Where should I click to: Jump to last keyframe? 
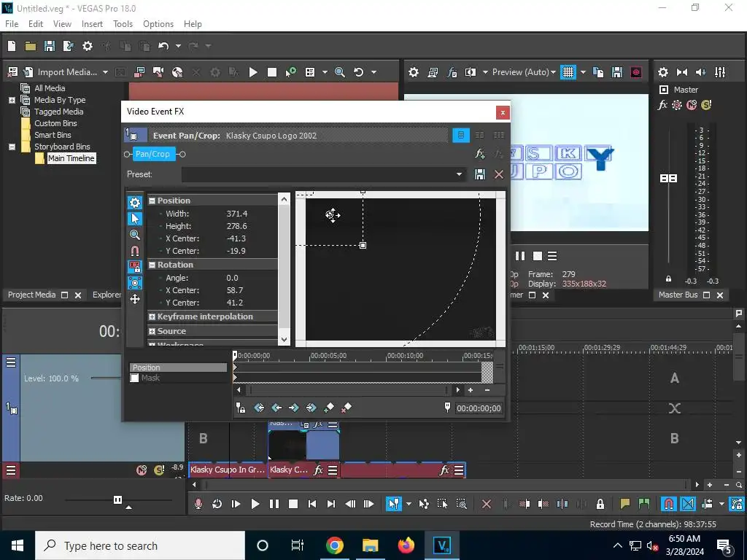coord(311,408)
